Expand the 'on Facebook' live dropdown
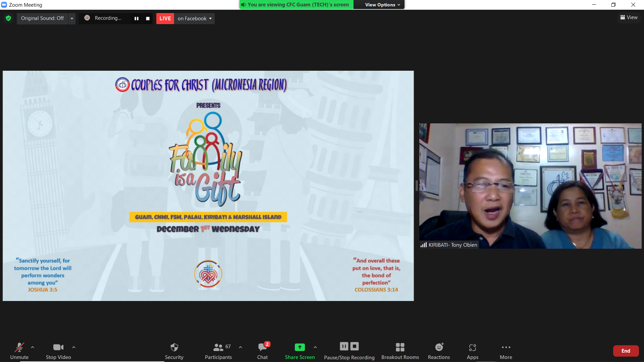 (195, 18)
